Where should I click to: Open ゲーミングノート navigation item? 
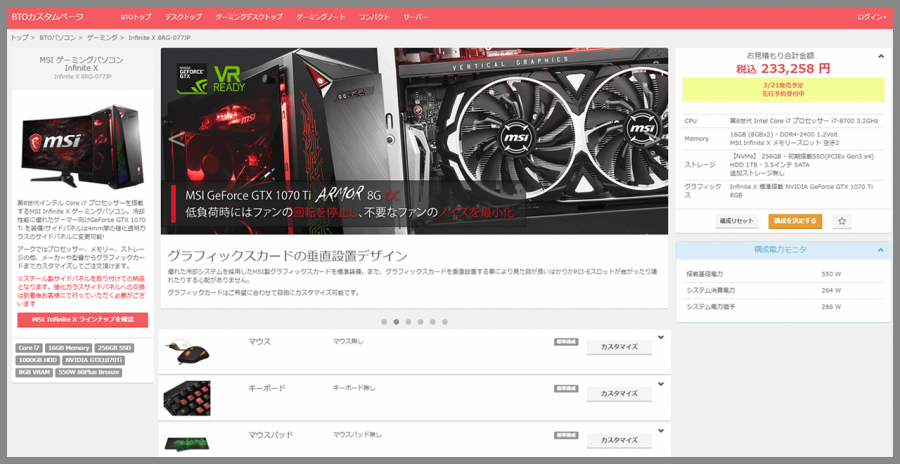pos(320,17)
